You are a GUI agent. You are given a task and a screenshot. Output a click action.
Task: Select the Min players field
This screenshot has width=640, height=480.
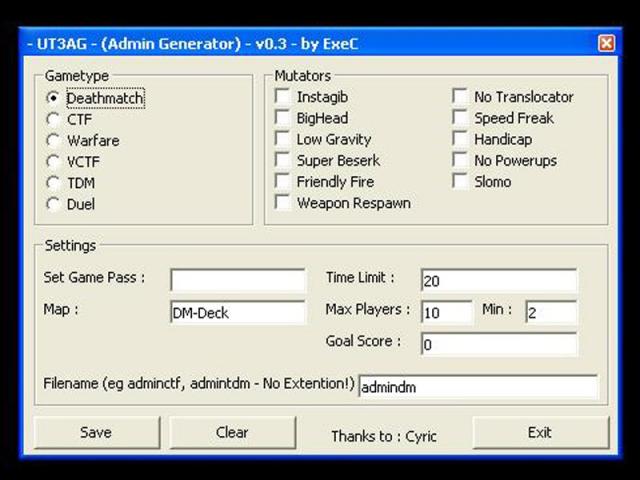[x=551, y=312]
